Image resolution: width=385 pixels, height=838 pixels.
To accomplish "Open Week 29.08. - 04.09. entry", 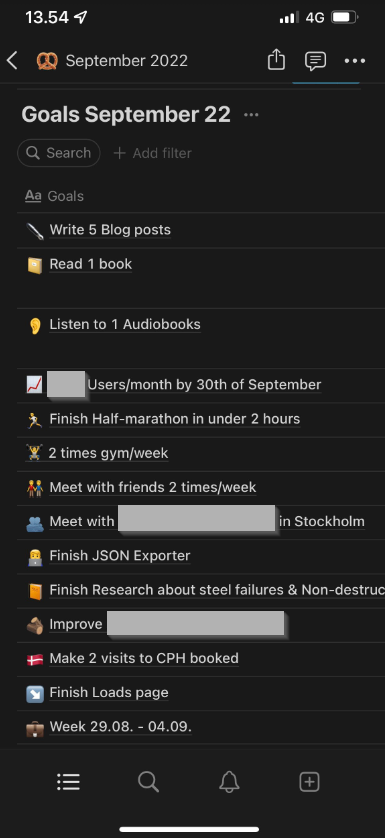I will pyautogui.click(x=121, y=727).
